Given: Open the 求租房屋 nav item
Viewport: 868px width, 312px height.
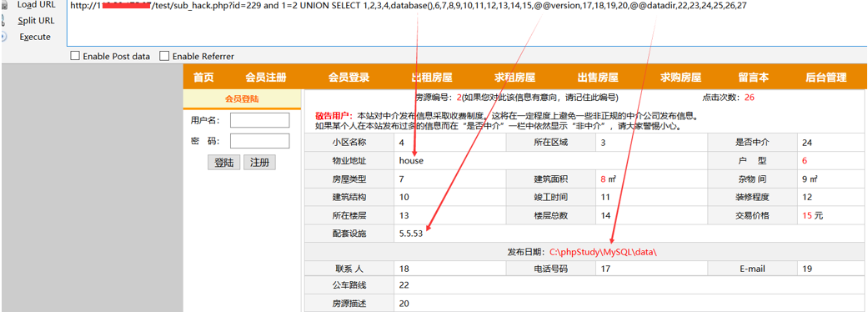Looking at the screenshot, I should tap(514, 78).
